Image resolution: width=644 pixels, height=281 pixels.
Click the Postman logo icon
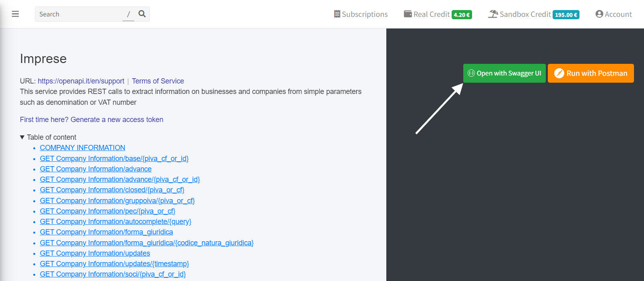559,73
